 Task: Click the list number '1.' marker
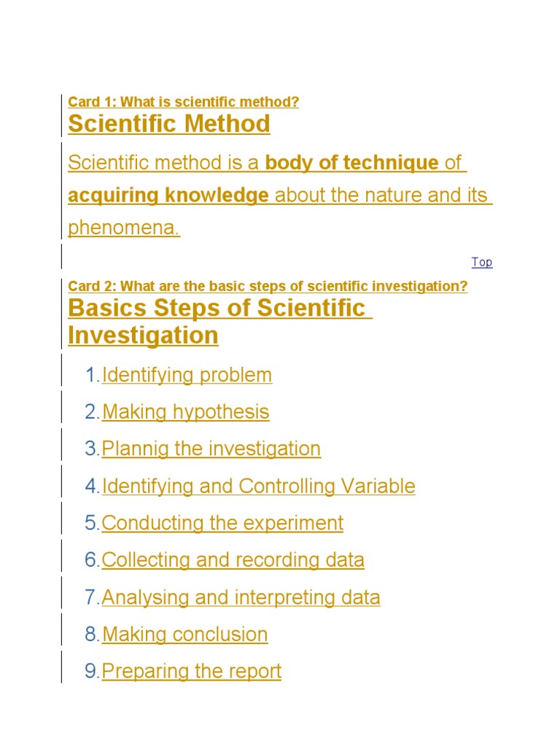(x=92, y=375)
